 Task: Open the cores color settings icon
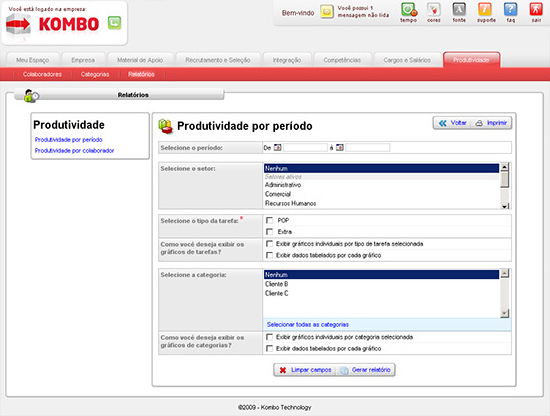tap(434, 9)
